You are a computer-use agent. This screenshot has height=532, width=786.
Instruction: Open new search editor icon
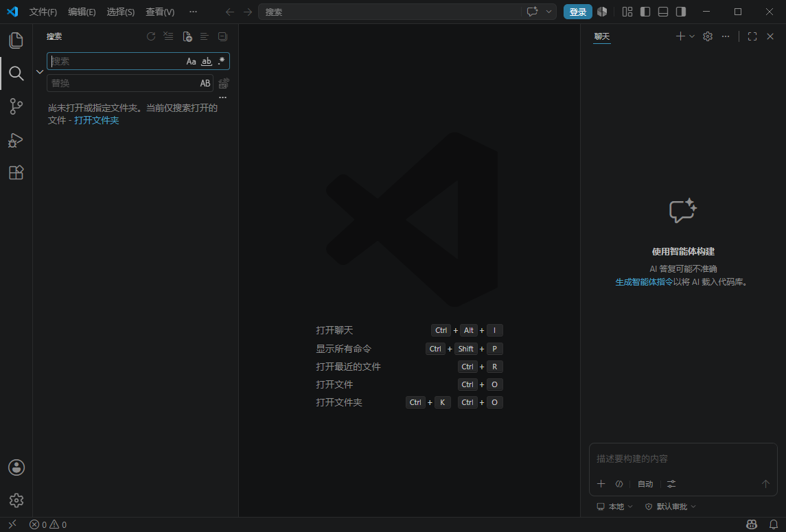click(x=187, y=36)
